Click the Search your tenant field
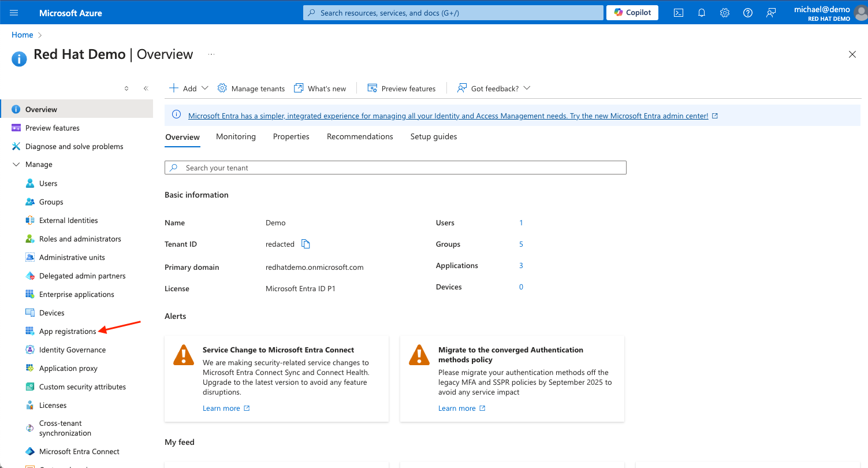Image resolution: width=868 pixels, height=468 pixels. (395, 168)
